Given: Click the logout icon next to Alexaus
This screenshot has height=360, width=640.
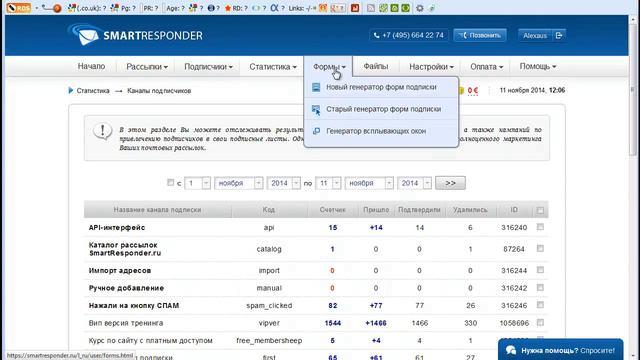Looking at the screenshot, I should pyautogui.click(x=559, y=36).
